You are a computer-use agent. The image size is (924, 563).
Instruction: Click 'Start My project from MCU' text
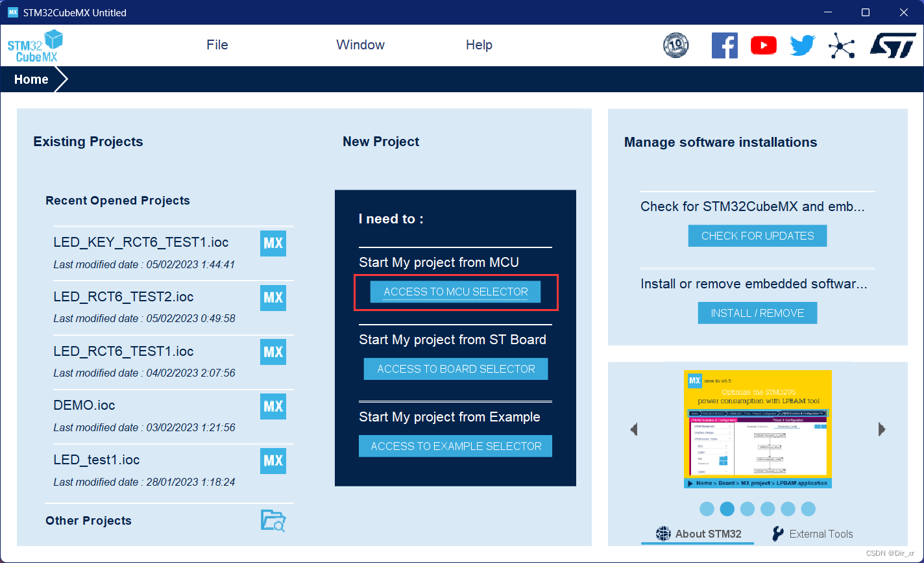[439, 262]
